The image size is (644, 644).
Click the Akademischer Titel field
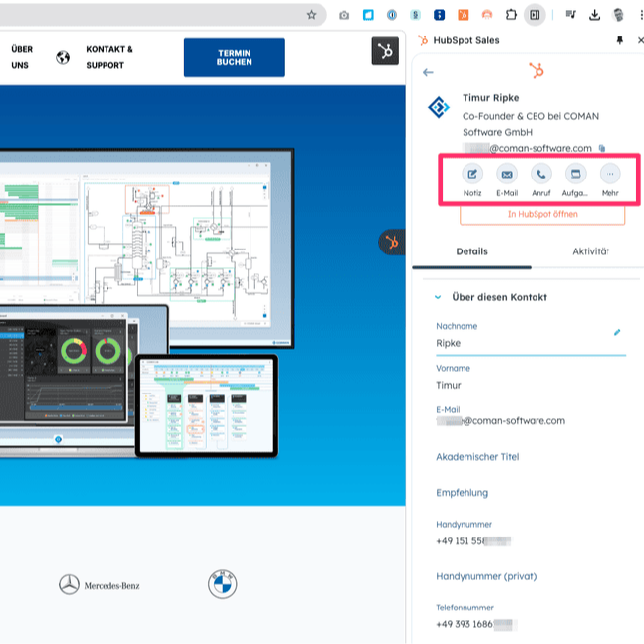point(477,457)
